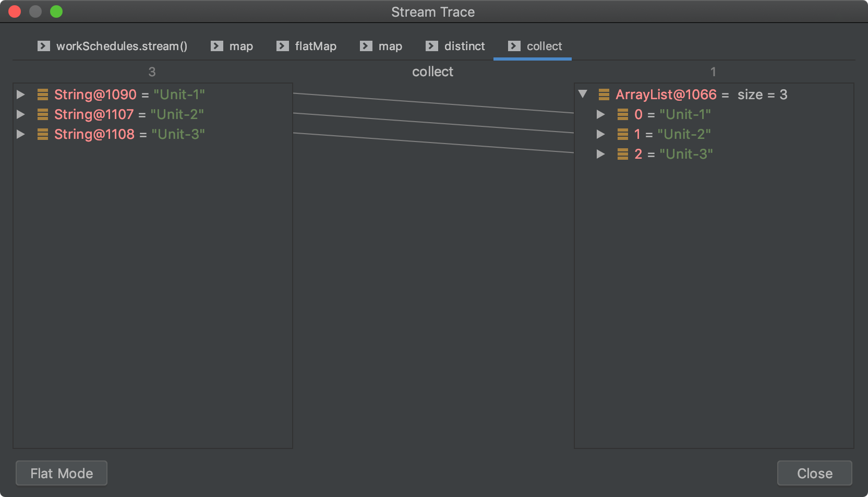Select the second map tab
This screenshot has width=868, height=497.
(x=381, y=46)
